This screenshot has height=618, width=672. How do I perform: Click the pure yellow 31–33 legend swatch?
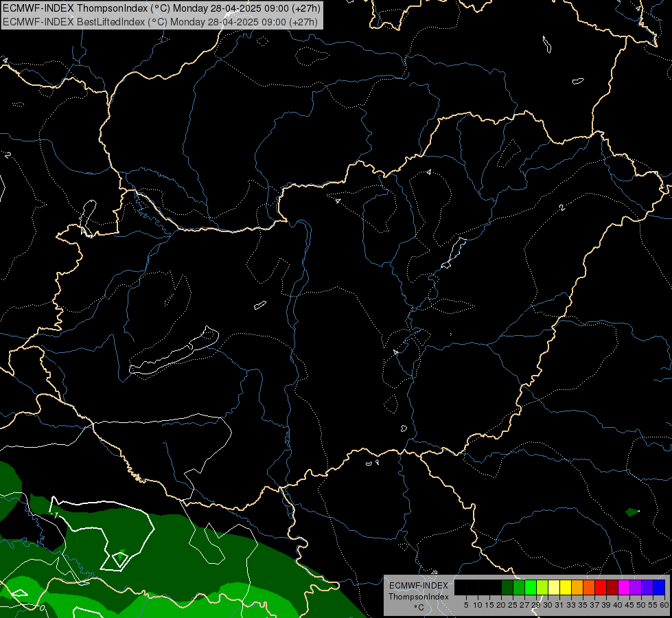click(x=566, y=587)
